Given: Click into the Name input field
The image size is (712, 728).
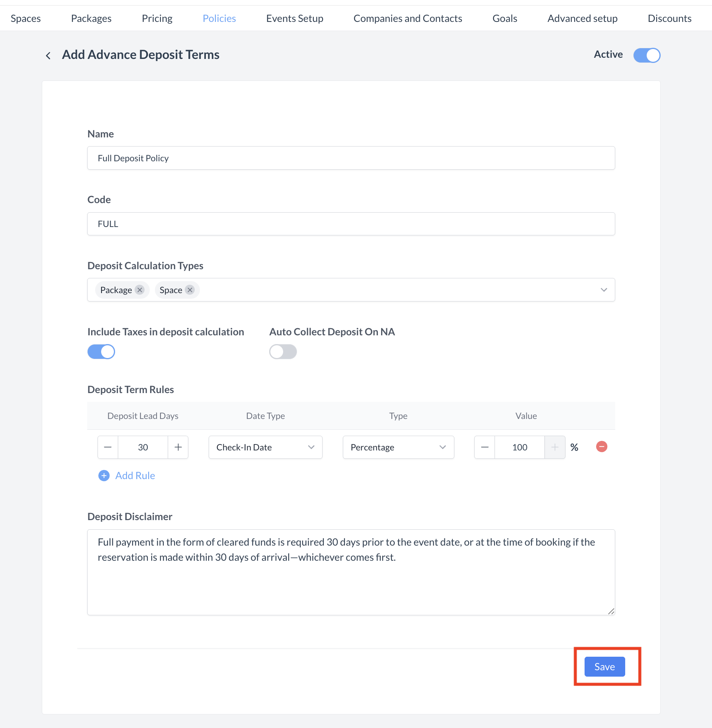Looking at the screenshot, I should coord(351,158).
